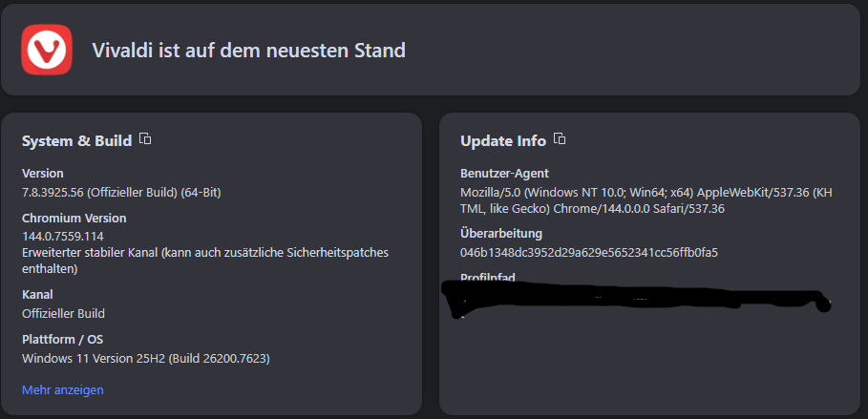The height and width of the screenshot is (419, 868).
Task: Click the Windows 11 Version 25H2 text
Action: [x=145, y=359]
